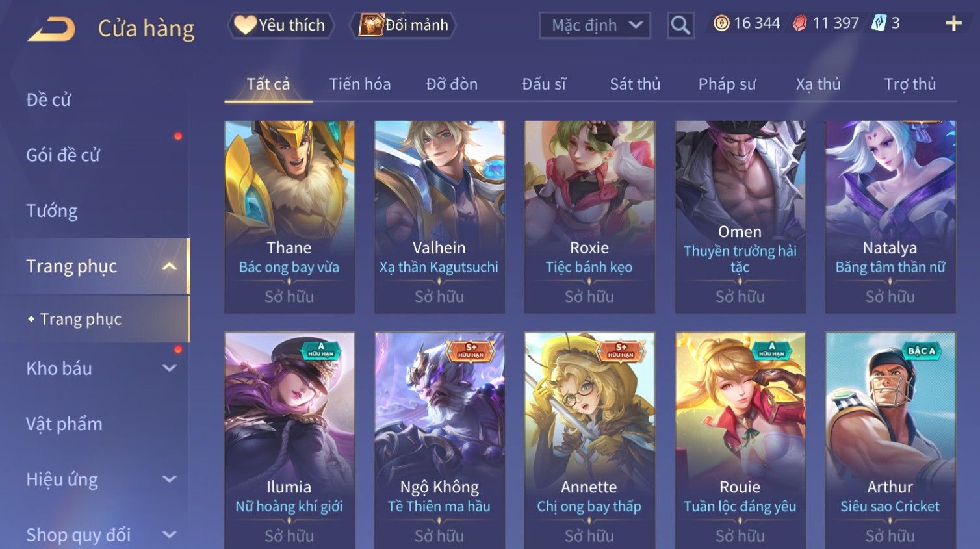Open Đổi mảnh fragment exchange chest
Image resolution: width=980 pixels, height=549 pixels.
(x=403, y=25)
